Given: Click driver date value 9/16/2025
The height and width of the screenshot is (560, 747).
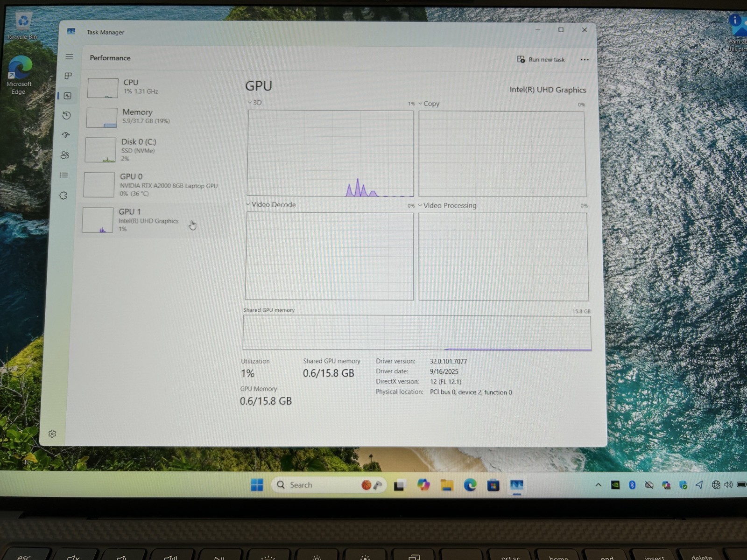Looking at the screenshot, I should [x=444, y=371].
